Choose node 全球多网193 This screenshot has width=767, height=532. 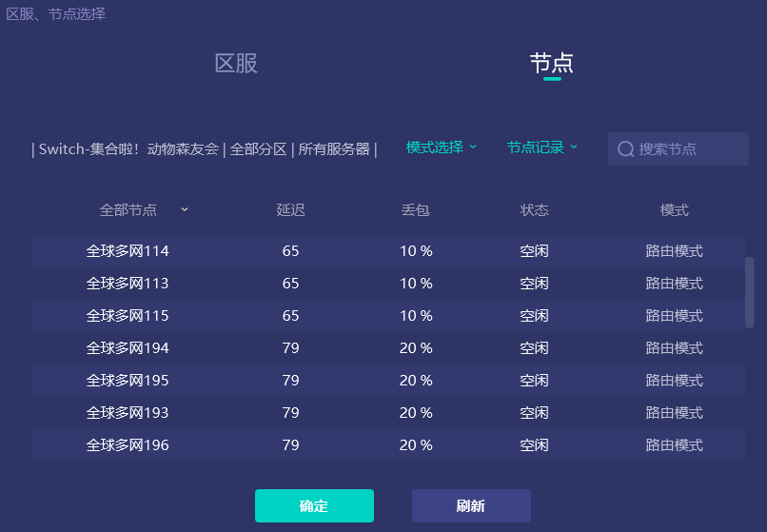(128, 413)
